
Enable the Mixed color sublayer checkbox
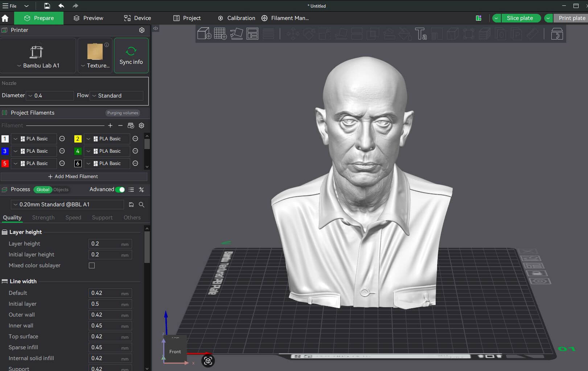[x=92, y=265]
